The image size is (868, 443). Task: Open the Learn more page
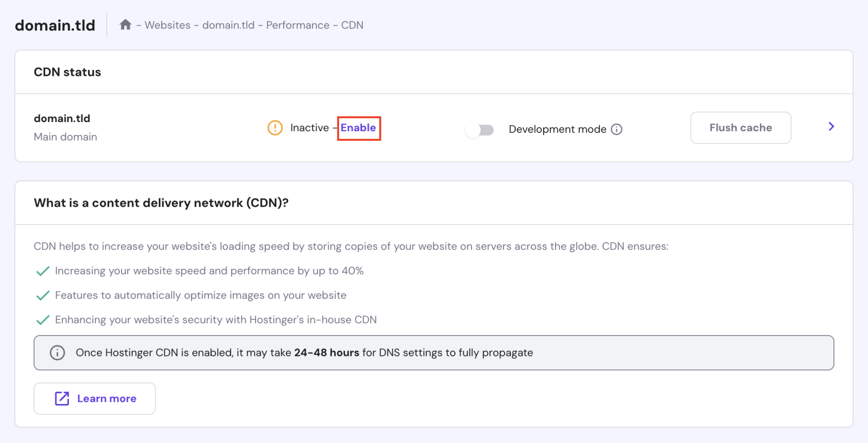[106, 398]
